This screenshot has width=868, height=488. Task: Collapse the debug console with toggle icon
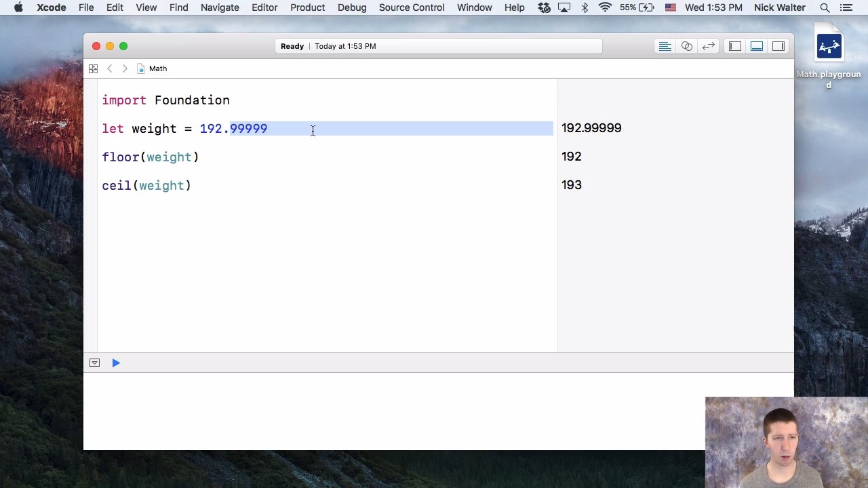tap(94, 363)
